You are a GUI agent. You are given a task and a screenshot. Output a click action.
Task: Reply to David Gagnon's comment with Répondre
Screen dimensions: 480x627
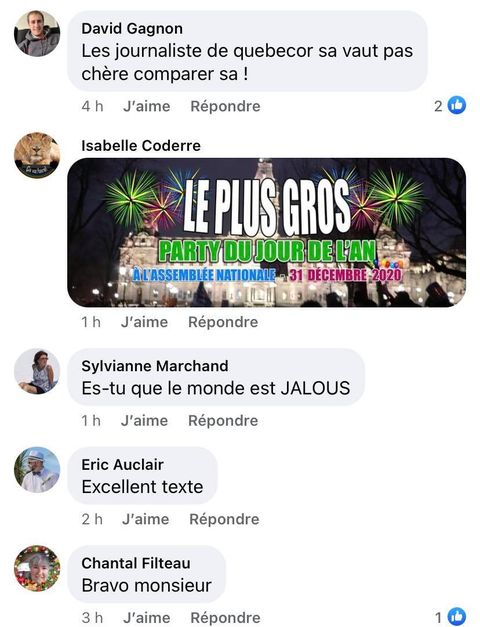(225, 106)
